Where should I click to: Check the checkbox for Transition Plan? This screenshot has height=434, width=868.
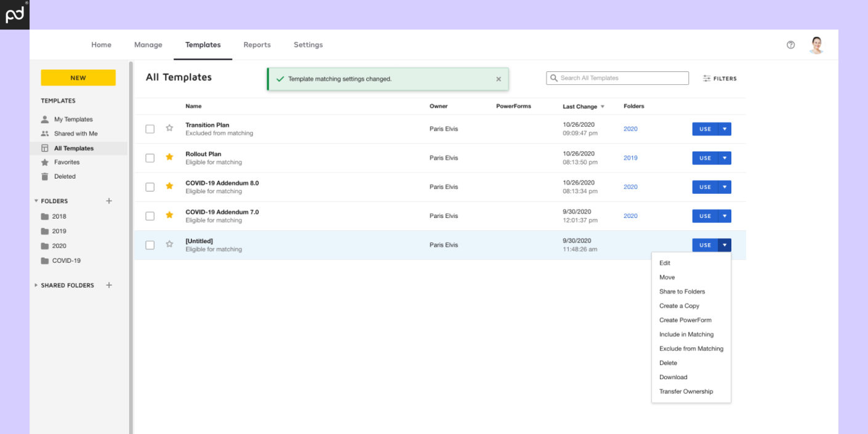(x=150, y=129)
